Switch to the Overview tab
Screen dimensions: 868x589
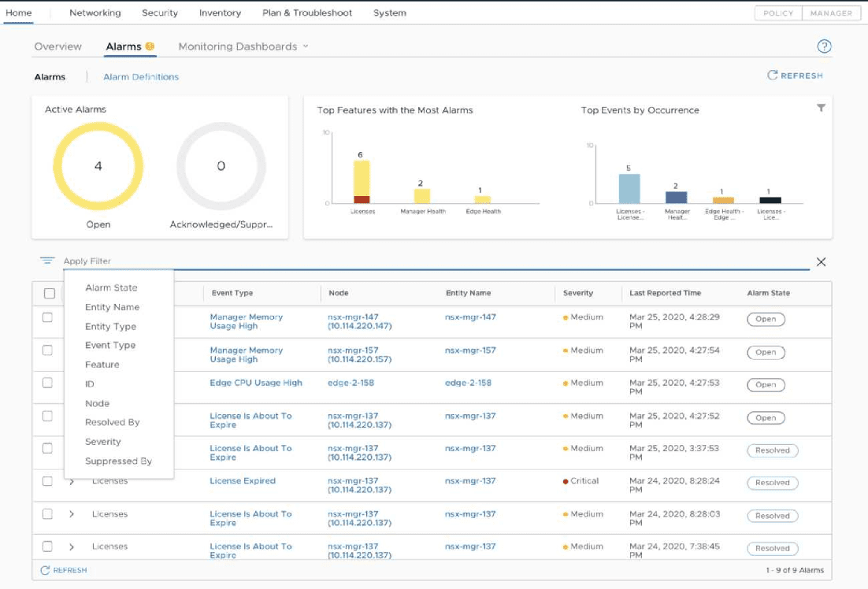[58, 46]
